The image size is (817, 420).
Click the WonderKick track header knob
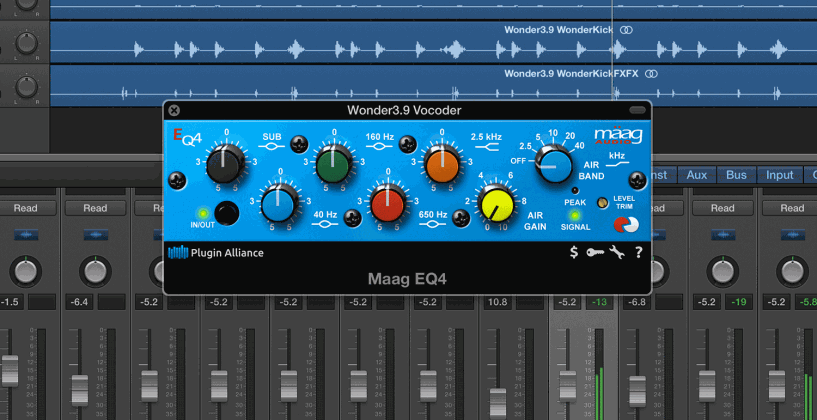point(26,43)
